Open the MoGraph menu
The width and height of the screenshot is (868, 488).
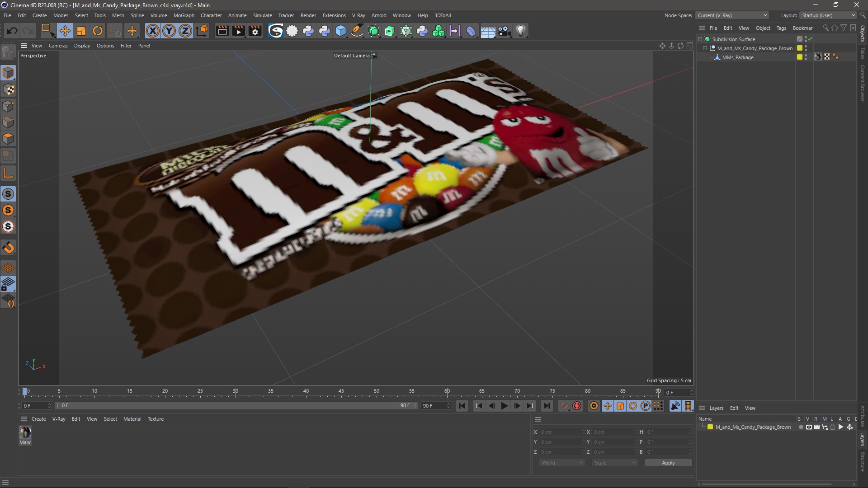[x=184, y=15]
